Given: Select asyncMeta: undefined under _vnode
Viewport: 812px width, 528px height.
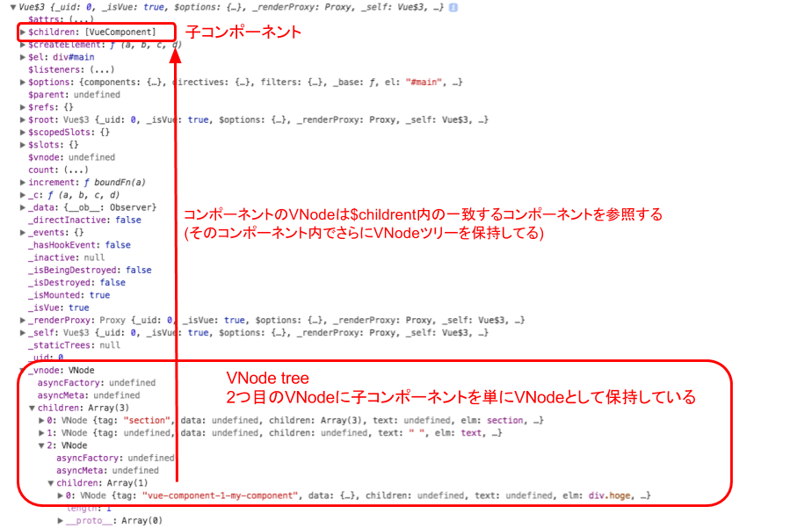Looking at the screenshot, I should (89, 395).
